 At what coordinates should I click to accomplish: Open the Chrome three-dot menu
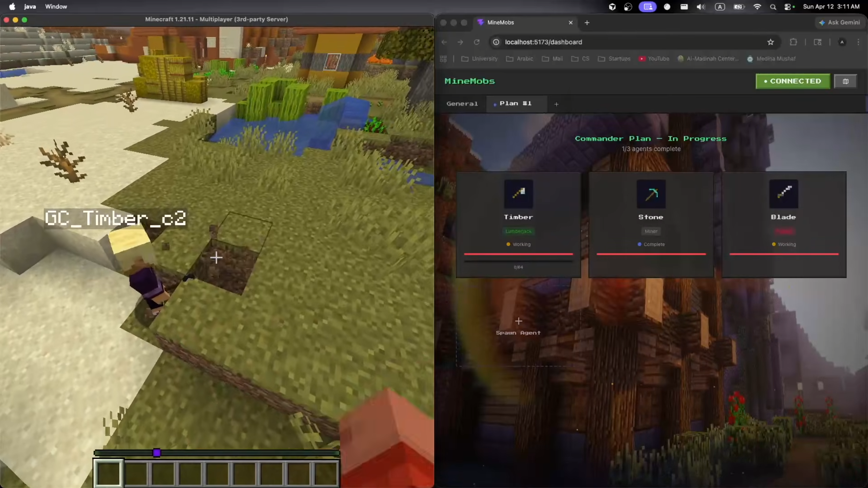tap(858, 42)
